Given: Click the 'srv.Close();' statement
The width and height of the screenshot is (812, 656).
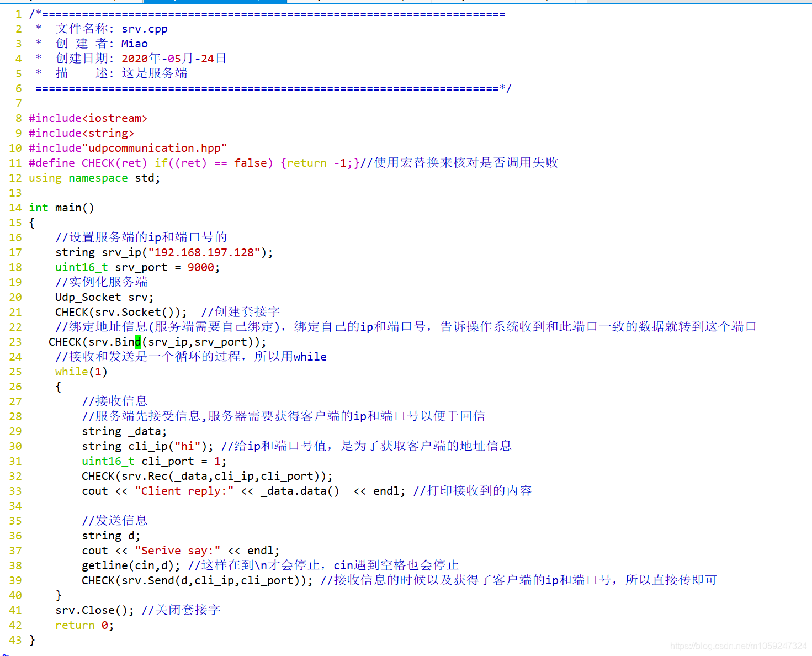Looking at the screenshot, I should click(x=94, y=610).
